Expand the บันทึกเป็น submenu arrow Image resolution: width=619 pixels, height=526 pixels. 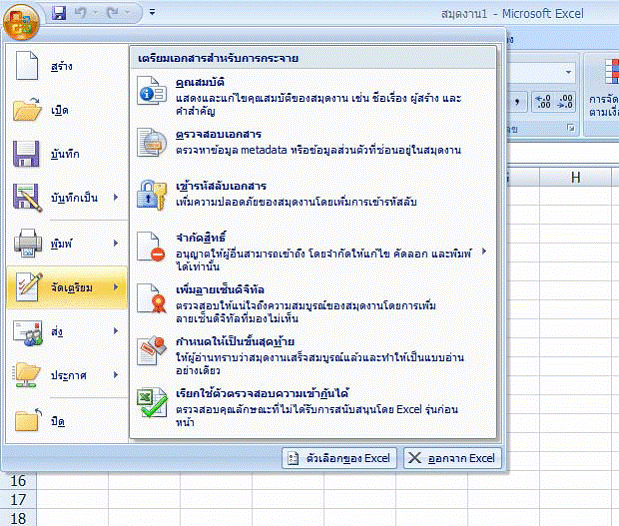point(116,197)
